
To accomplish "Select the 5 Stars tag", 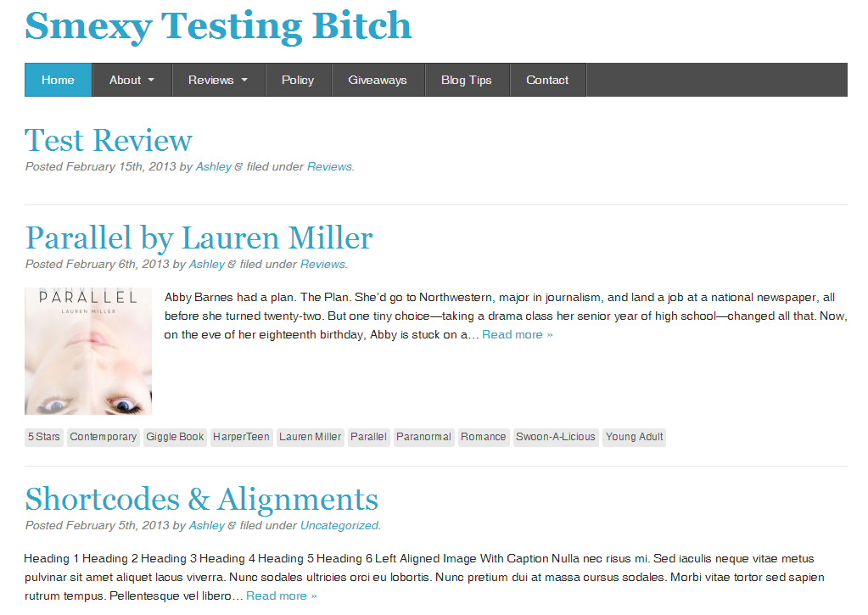I will click(x=44, y=437).
